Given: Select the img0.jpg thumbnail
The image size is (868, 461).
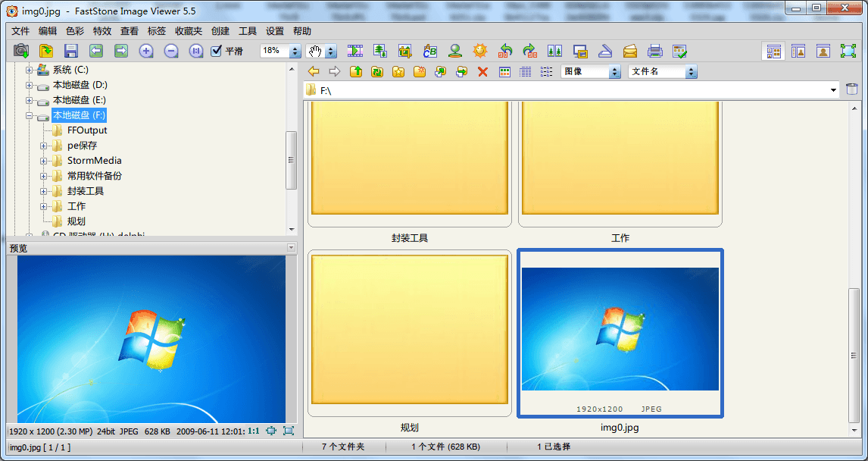Looking at the screenshot, I should [620, 333].
